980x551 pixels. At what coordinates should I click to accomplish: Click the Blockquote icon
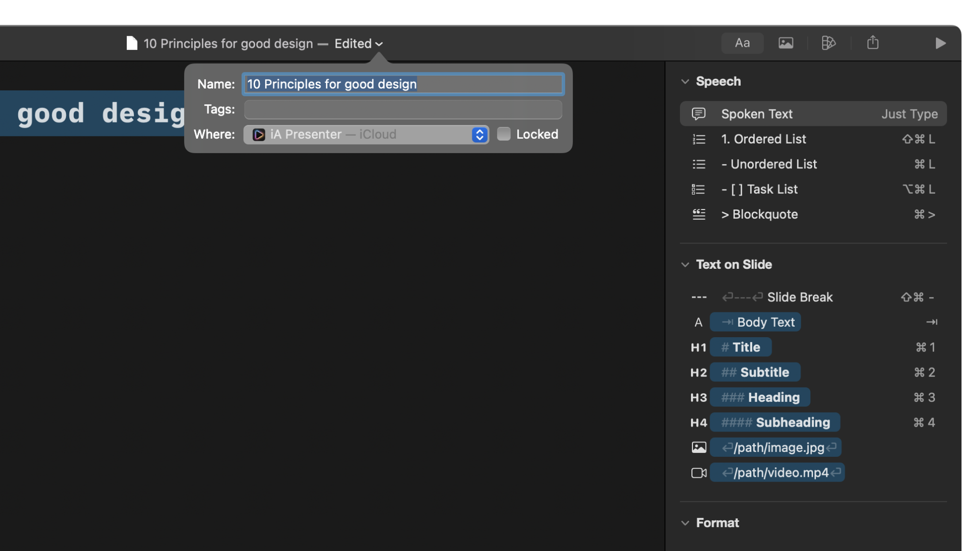click(x=699, y=214)
